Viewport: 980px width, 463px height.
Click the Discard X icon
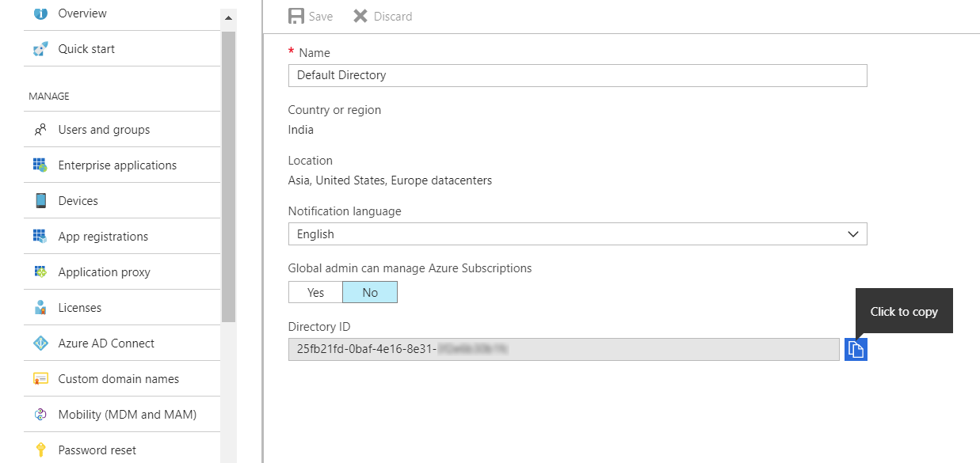[360, 16]
